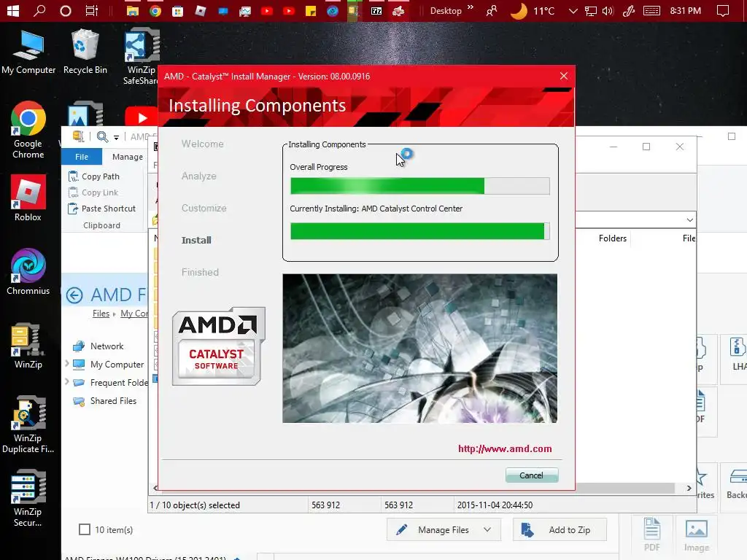This screenshot has height=560, width=747.
Task: Click Copy Path in WinZip ribbon
Action: 94,176
